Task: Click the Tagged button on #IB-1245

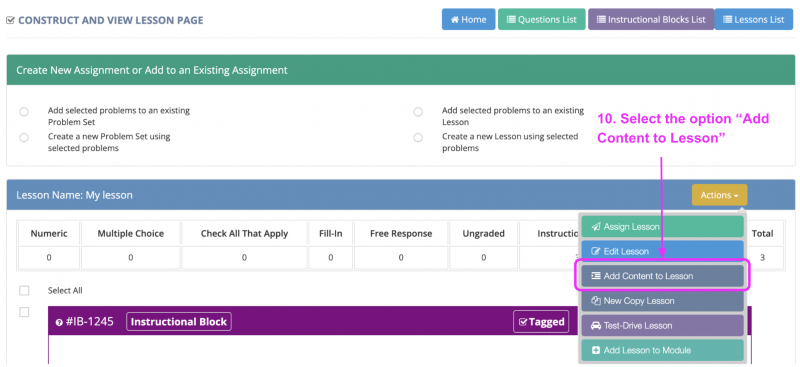Action: pos(541,322)
